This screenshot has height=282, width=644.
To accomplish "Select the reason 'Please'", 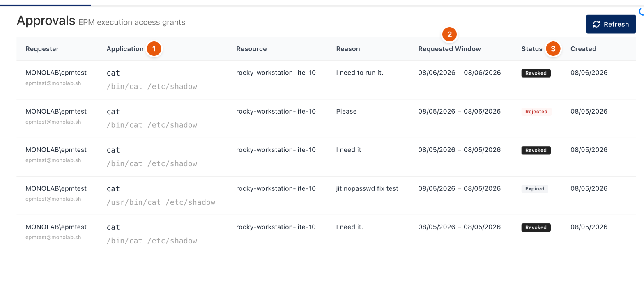I will click(346, 111).
